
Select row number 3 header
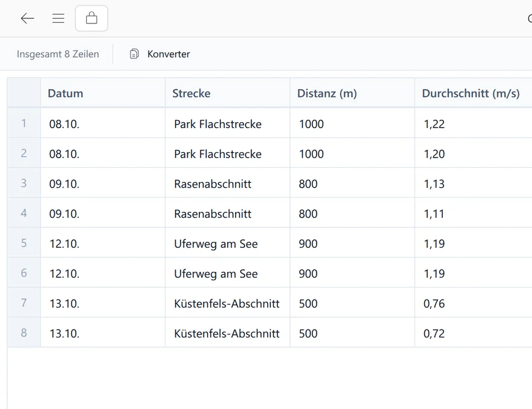click(x=23, y=183)
